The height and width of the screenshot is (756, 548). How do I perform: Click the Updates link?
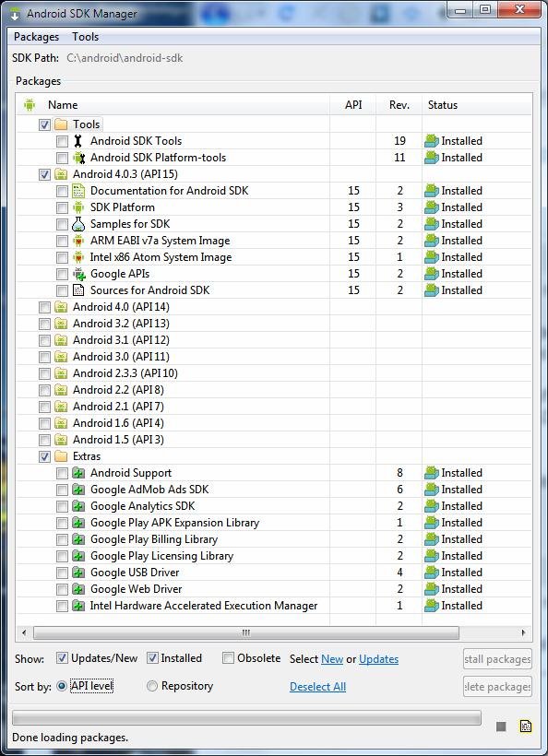[378, 659]
